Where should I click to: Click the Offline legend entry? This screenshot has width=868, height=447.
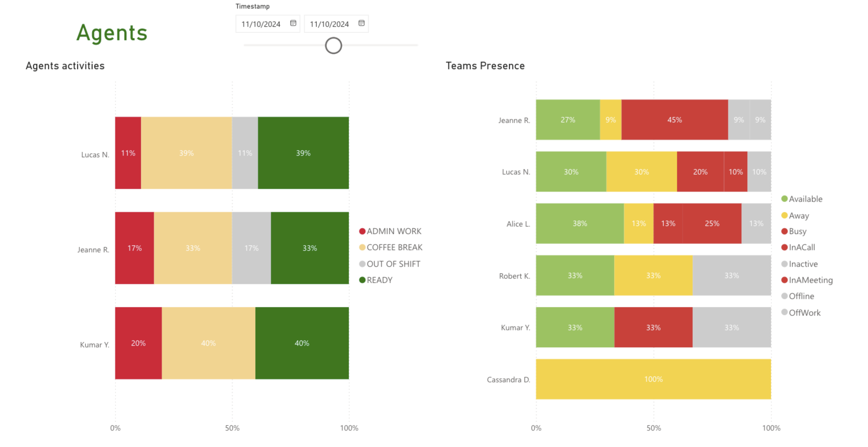[801, 296]
